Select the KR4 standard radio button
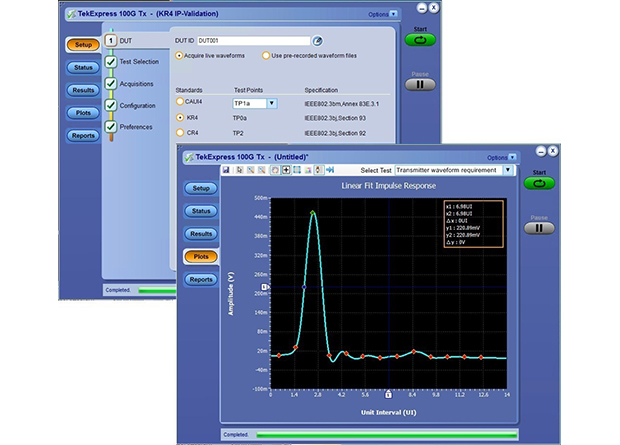The width and height of the screenshot is (620, 445). click(180, 117)
